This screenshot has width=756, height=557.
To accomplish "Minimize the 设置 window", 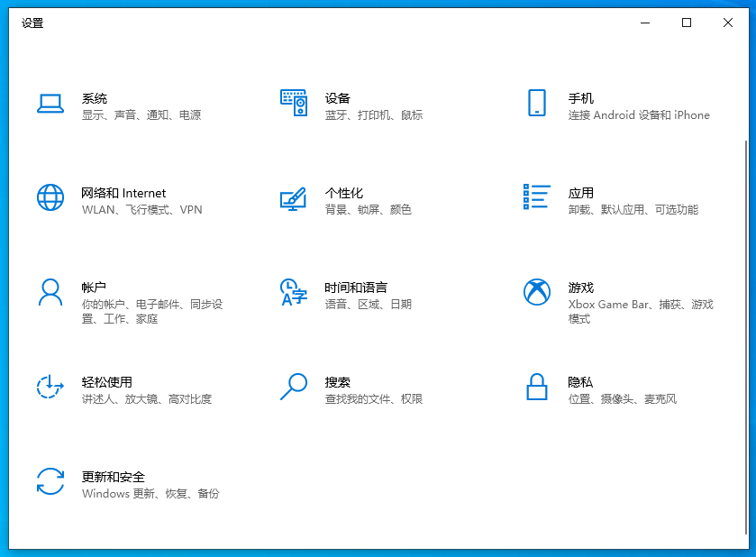I will point(645,23).
